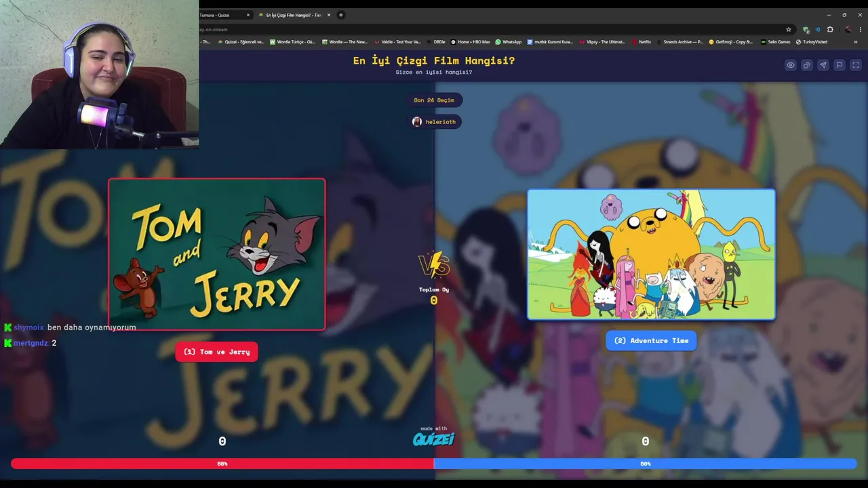
Task: Toggle the eye visibility icon in quiz header
Action: pyautogui.click(x=791, y=65)
